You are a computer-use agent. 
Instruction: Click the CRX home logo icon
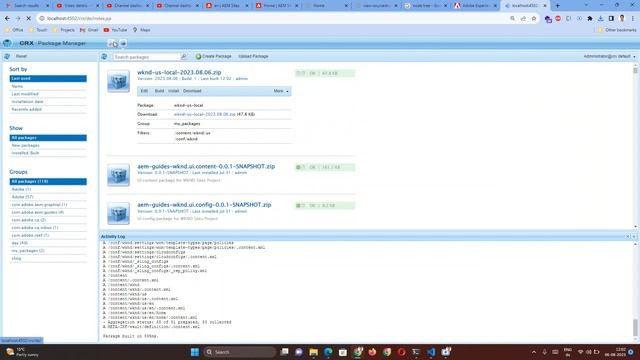click(x=7, y=43)
